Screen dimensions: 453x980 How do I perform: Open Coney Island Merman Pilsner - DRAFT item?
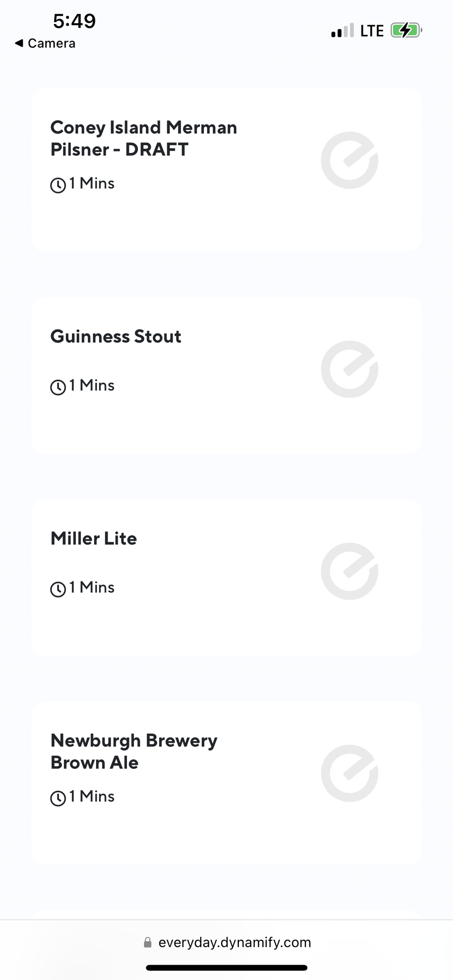pyautogui.click(x=144, y=138)
